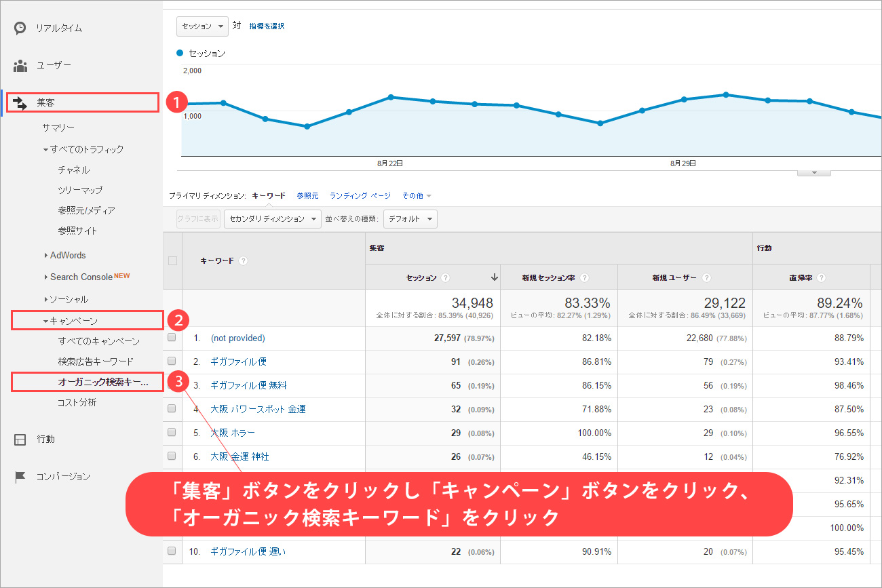Open コスト分析 report

tap(77, 402)
